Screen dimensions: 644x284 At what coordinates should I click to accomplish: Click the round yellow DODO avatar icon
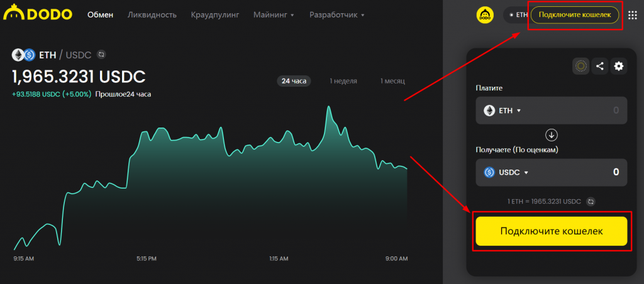tap(485, 15)
